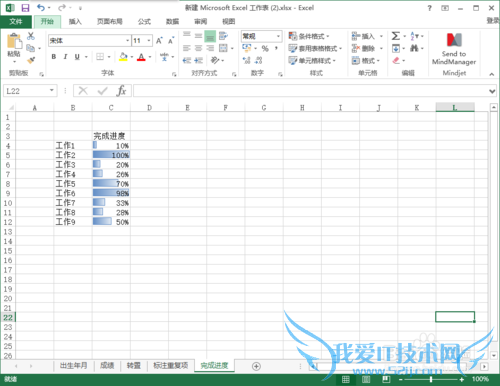500x386 pixels.
Task: Apply red font color A
Action: [141, 57]
